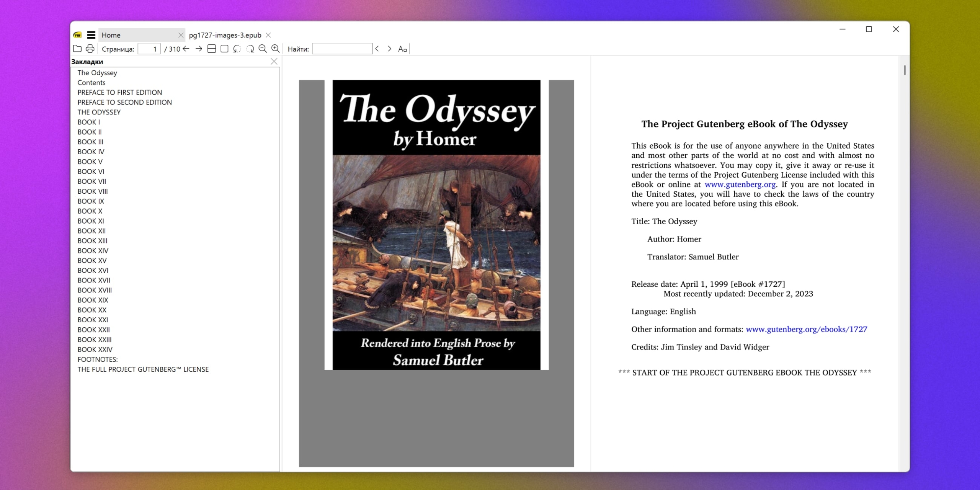Print the document with the printer icon
980x490 pixels.
[90, 49]
